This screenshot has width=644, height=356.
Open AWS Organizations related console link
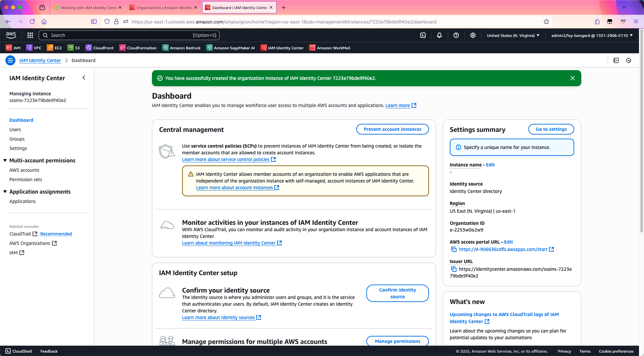coord(33,243)
